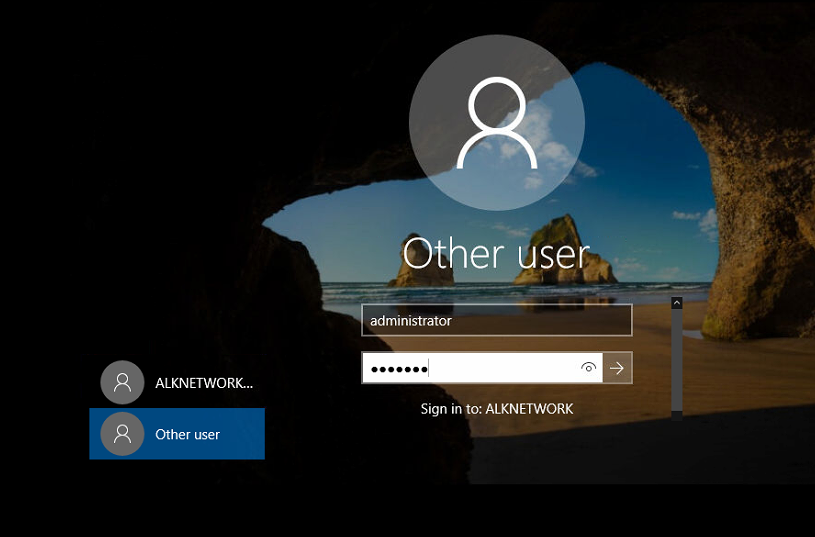
Task: Click the administrator username field
Action: tap(496, 321)
